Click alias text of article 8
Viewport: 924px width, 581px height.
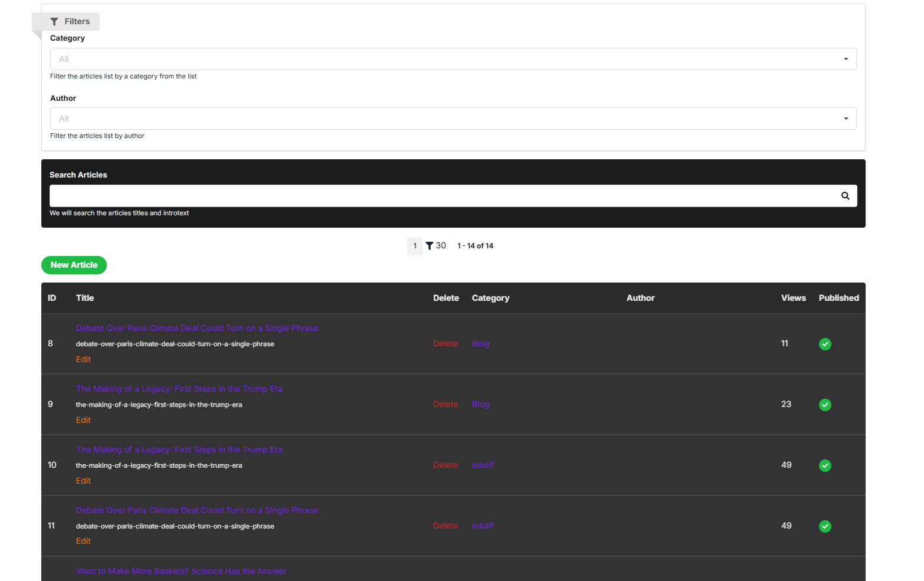point(175,344)
